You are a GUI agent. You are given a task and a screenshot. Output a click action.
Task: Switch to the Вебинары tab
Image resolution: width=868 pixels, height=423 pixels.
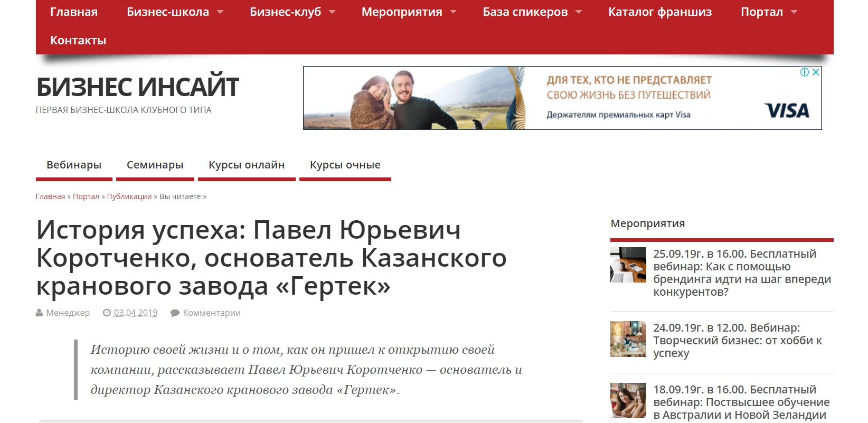pyautogui.click(x=74, y=165)
